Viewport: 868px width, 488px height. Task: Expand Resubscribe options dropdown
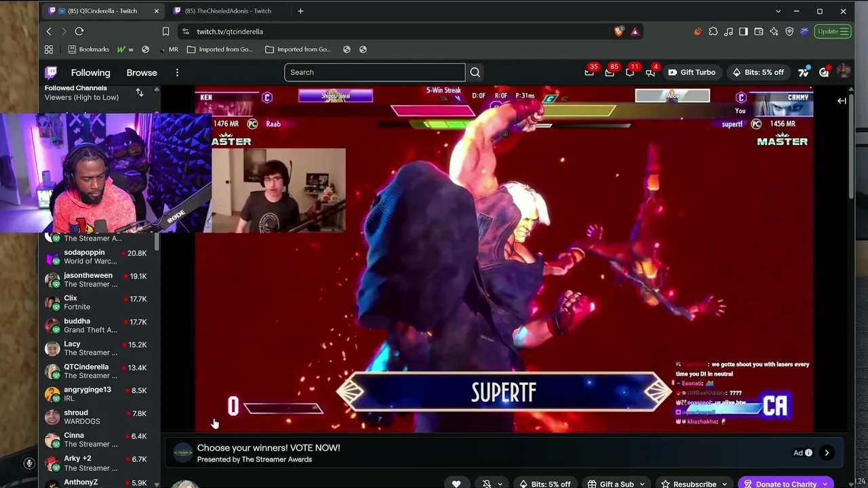point(695,483)
